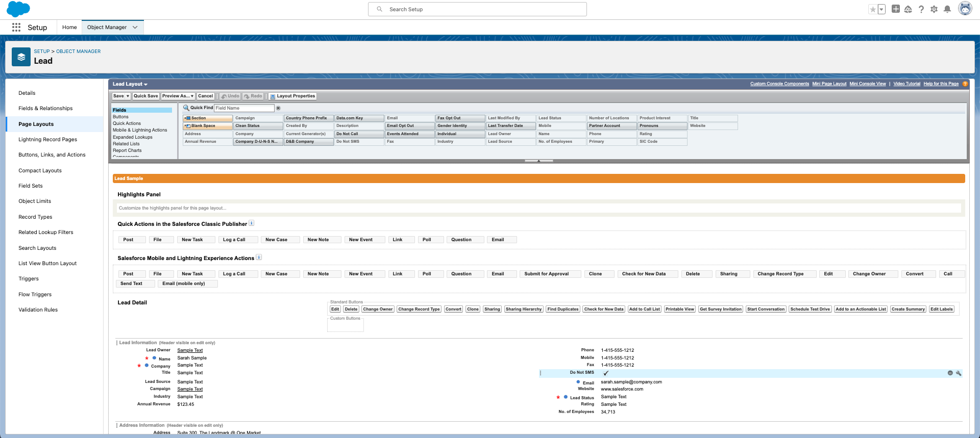Click the Search Setup magnifier icon

379,9
